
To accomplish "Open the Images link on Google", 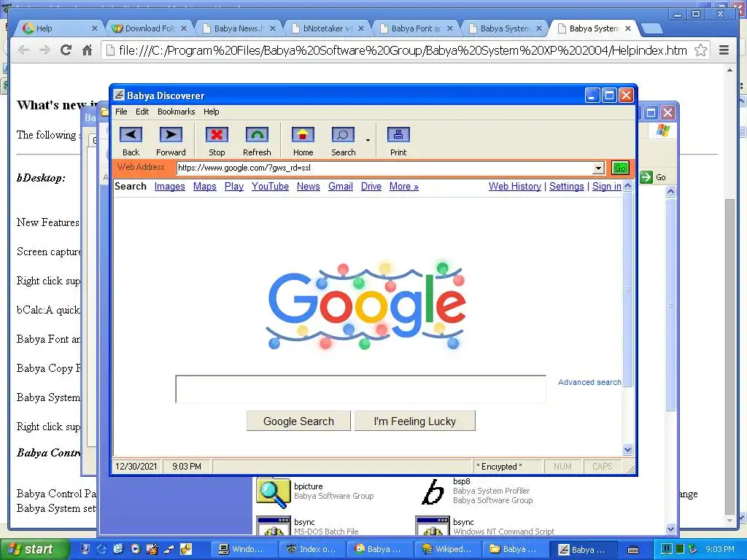I will coord(169,186).
